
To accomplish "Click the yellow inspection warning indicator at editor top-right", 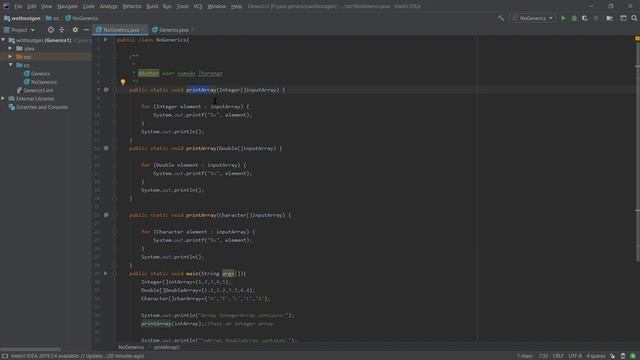I will (637, 38).
